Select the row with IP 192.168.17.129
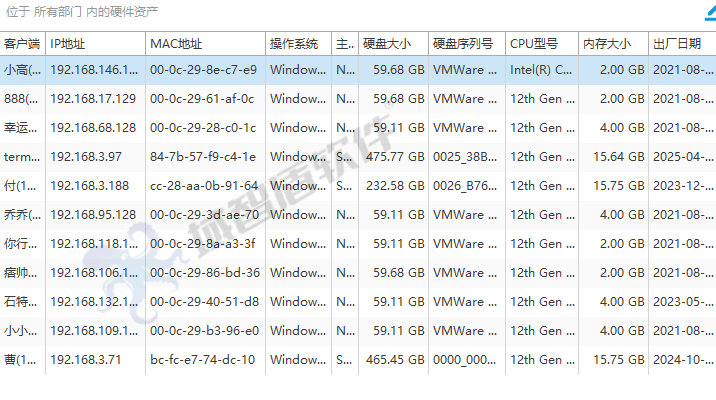The height and width of the screenshot is (400, 716). (93, 99)
